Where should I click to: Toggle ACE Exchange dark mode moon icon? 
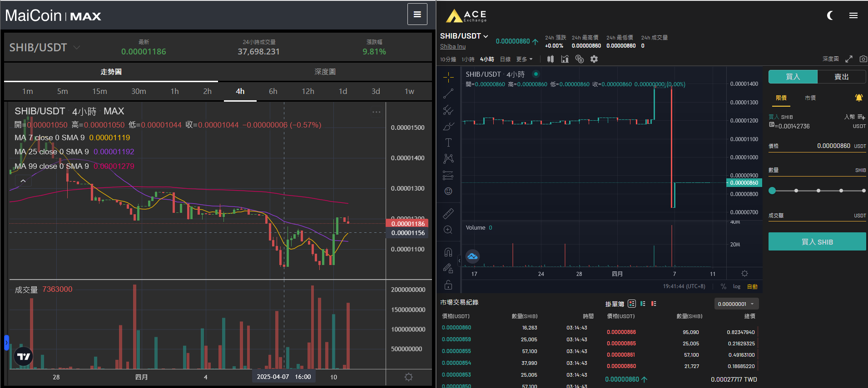click(830, 16)
